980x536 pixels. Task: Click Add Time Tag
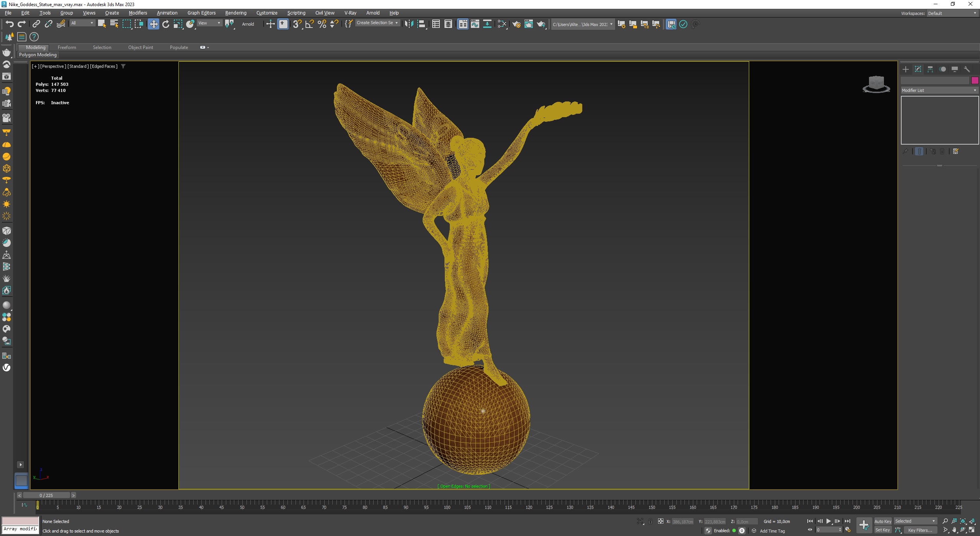click(772, 531)
